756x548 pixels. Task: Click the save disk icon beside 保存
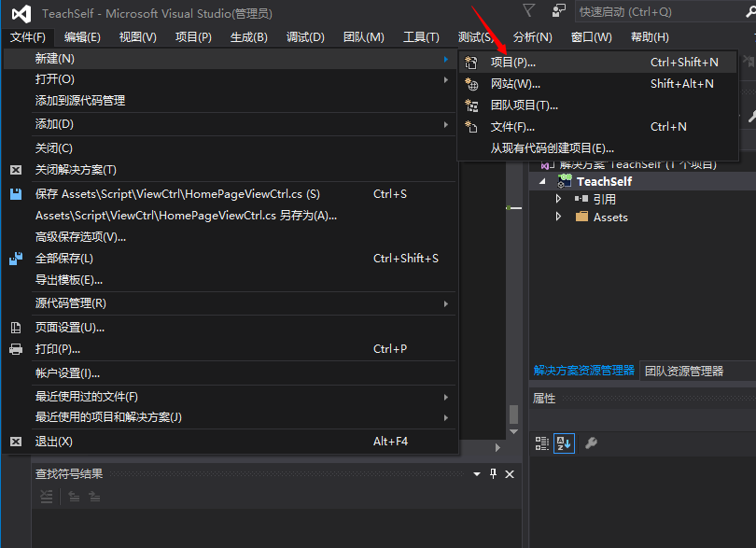[x=16, y=194]
